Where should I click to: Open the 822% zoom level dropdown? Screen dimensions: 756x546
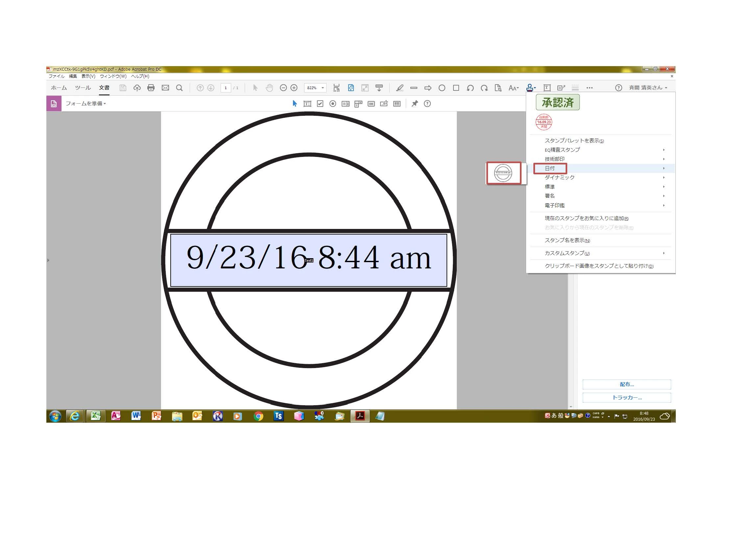(322, 88)
